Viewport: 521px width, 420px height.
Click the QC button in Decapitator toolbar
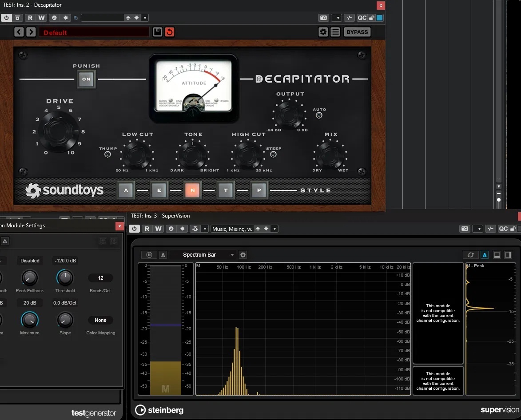pyautogui.click(x=362, y=18)
